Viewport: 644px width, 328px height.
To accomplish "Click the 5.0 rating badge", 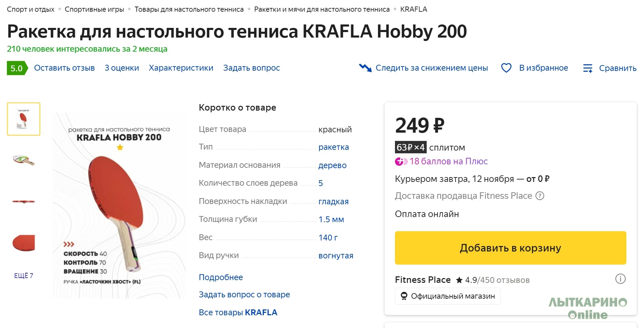I will (17, 68).
